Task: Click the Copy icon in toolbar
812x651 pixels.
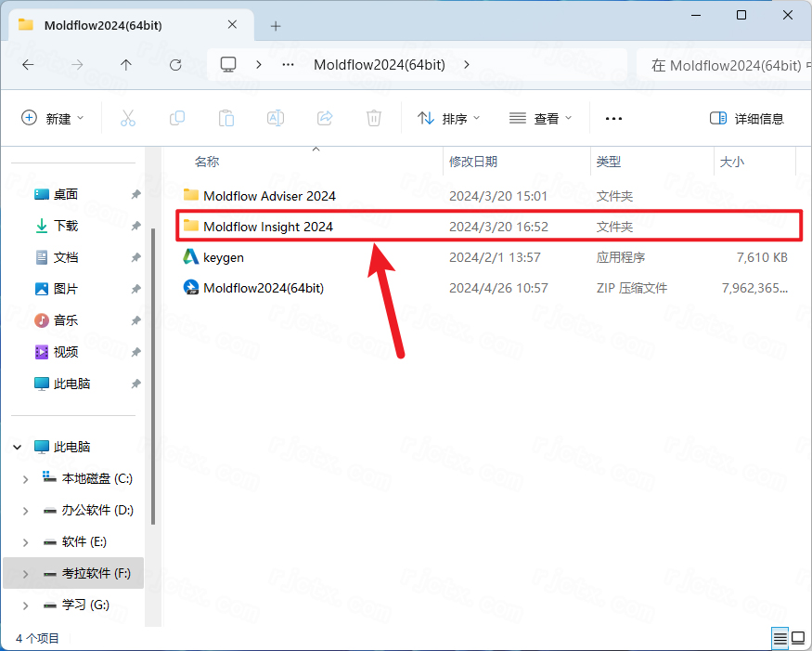Action: pyautogui.click(x=177, y=118)
